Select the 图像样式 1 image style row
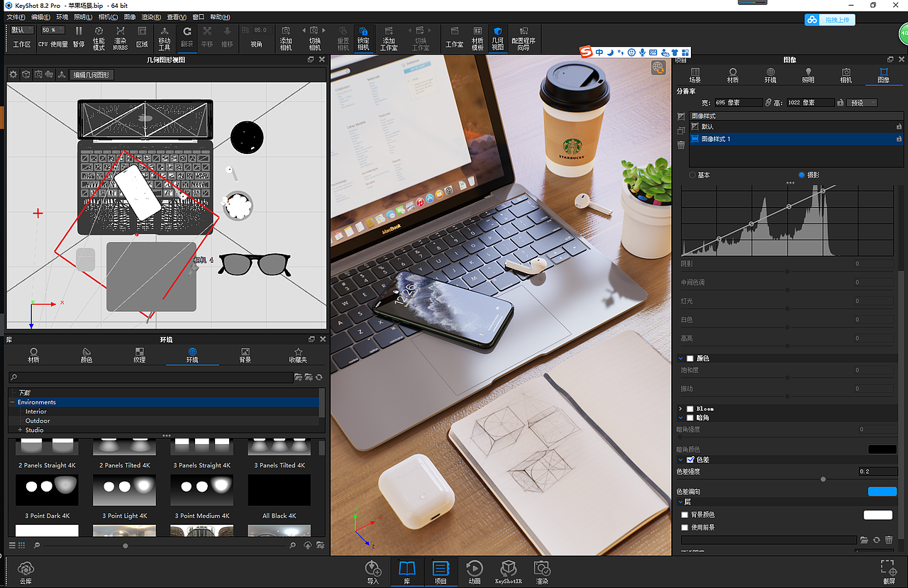 796,139
